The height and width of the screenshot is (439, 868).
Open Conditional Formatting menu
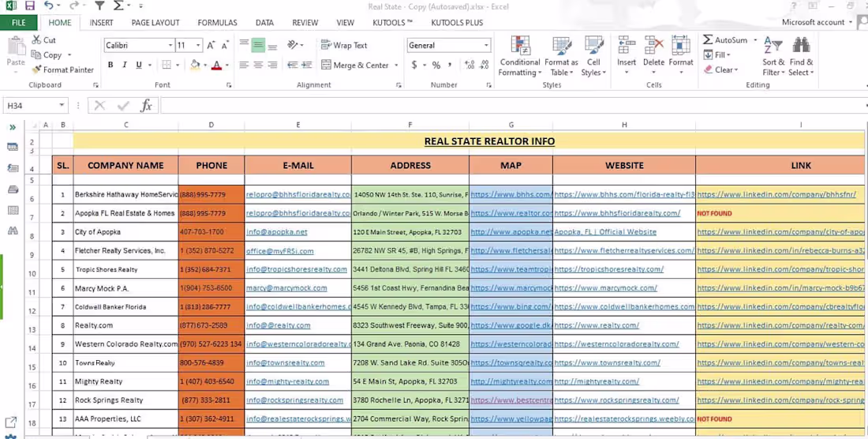[520, 57]
